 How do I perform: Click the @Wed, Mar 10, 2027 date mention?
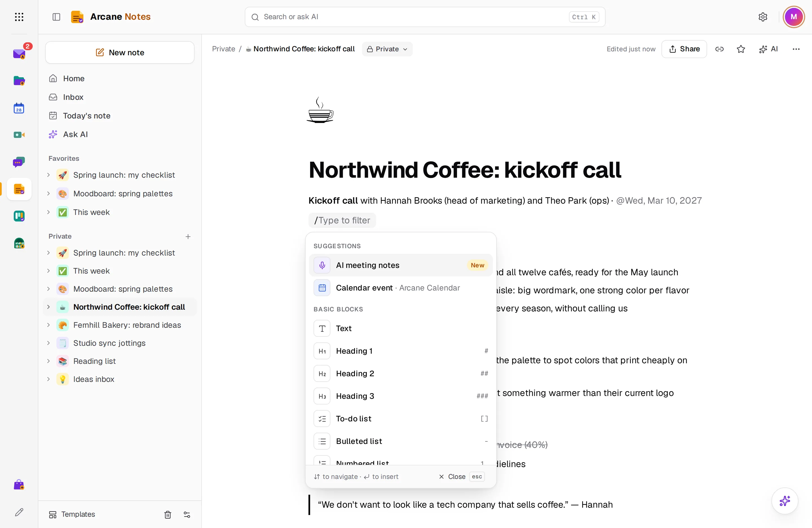pyautogui.click(x=659, y=201)
